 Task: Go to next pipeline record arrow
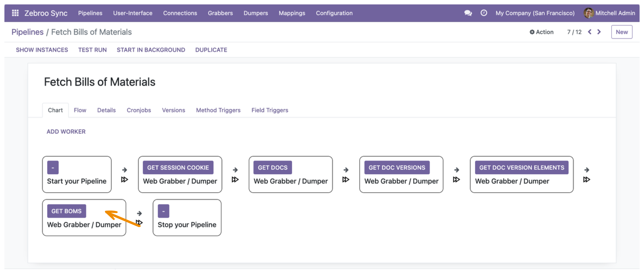click(x=599, y=32)
